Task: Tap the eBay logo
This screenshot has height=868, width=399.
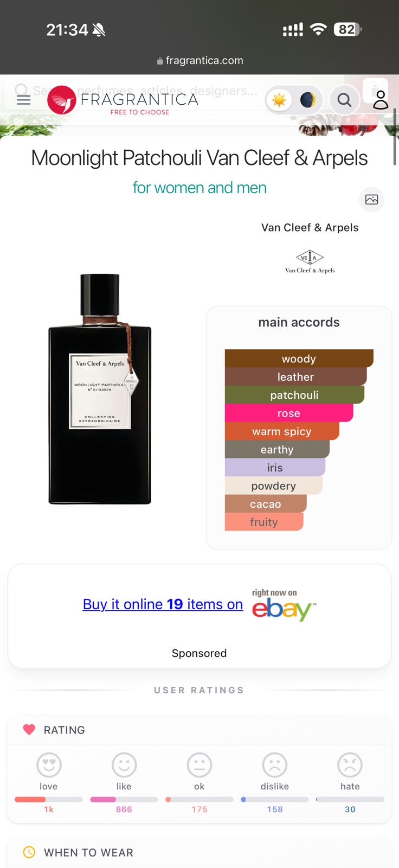Action: coord(284,605)
